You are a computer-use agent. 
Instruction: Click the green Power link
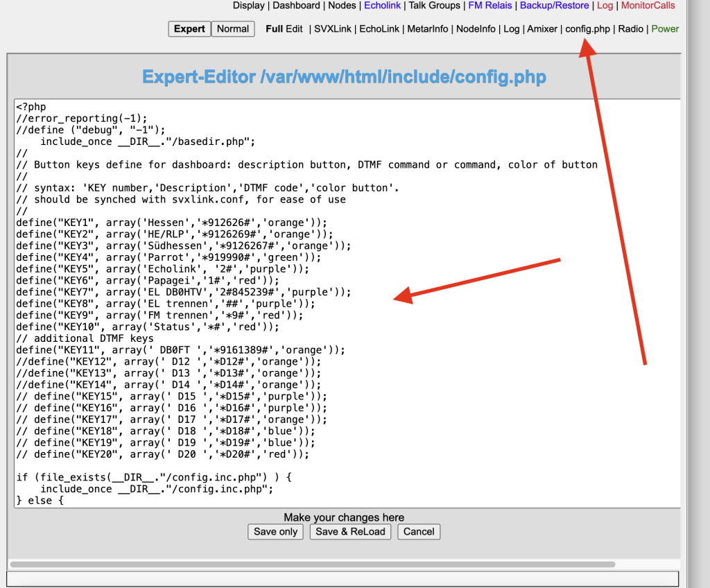point(665,29)
